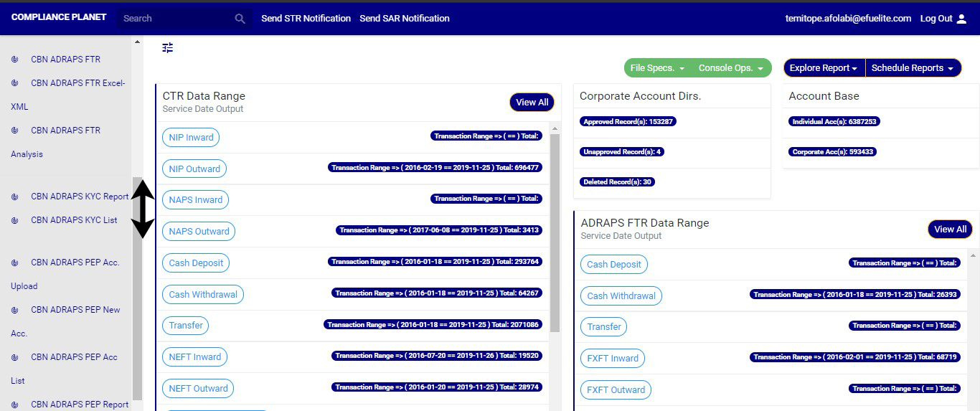Viewport: 980px width, 411px height.
Task: Open the File Specs. dropdown
Action: click(657, 68)
